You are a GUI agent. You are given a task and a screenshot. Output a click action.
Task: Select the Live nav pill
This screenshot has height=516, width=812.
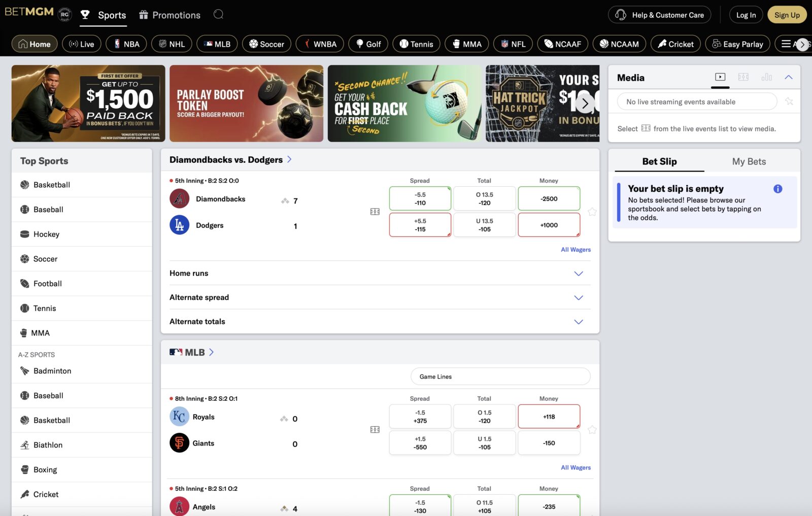pos(82,44)
